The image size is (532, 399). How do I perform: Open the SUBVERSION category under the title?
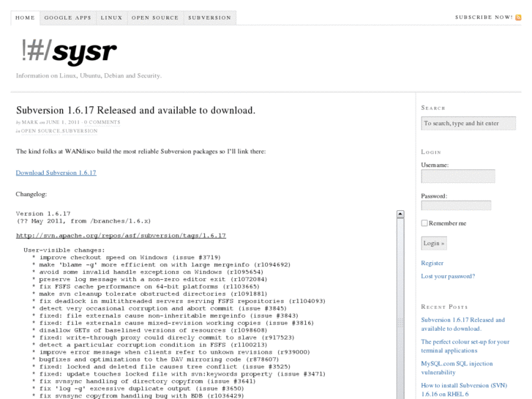click(80, 131)
